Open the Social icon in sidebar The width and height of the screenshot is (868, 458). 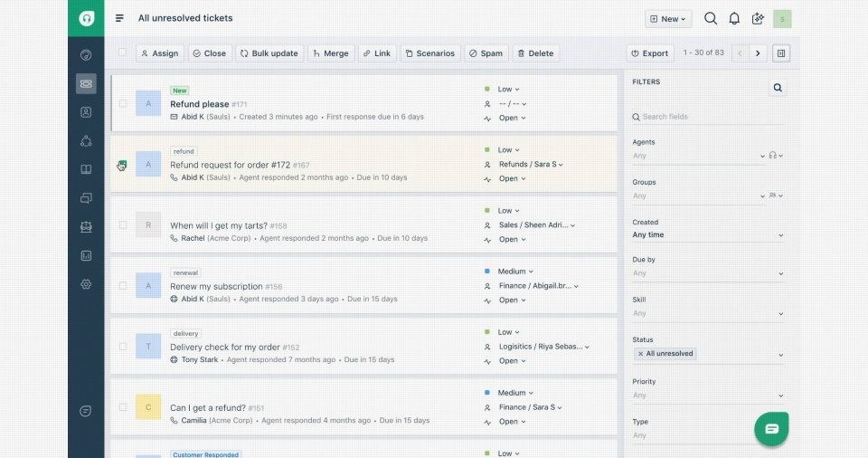(86, 141)
